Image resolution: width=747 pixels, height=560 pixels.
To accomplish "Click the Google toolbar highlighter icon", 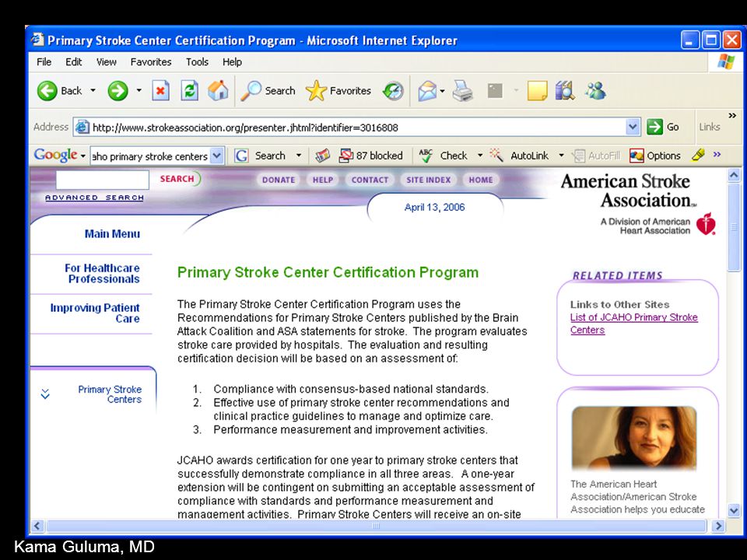I will tap(698, 155).
